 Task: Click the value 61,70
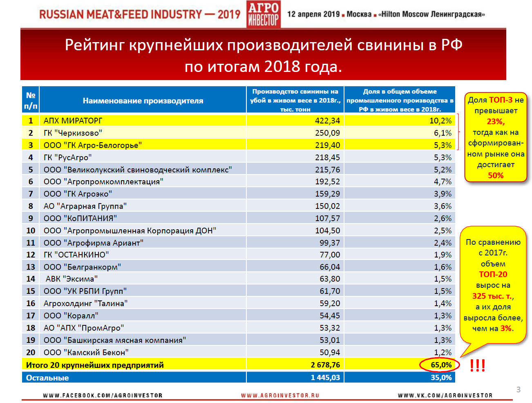point(330,291)
